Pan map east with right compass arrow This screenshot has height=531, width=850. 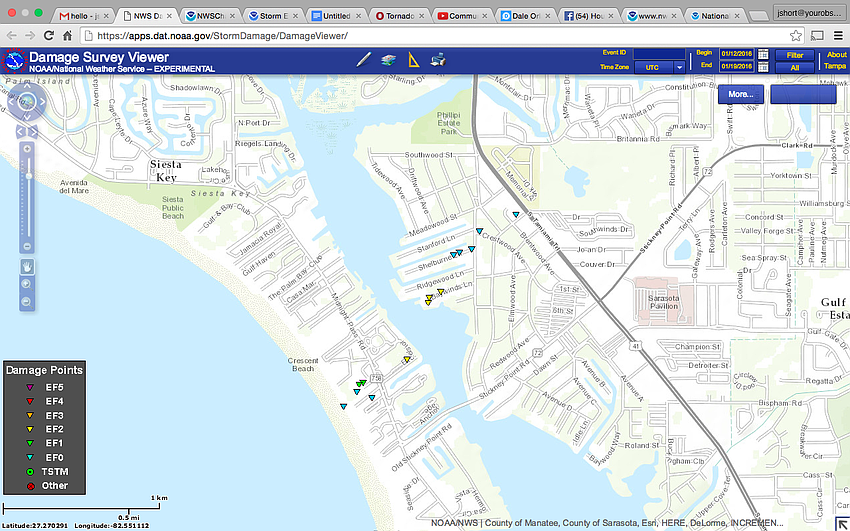pos(42,101)
